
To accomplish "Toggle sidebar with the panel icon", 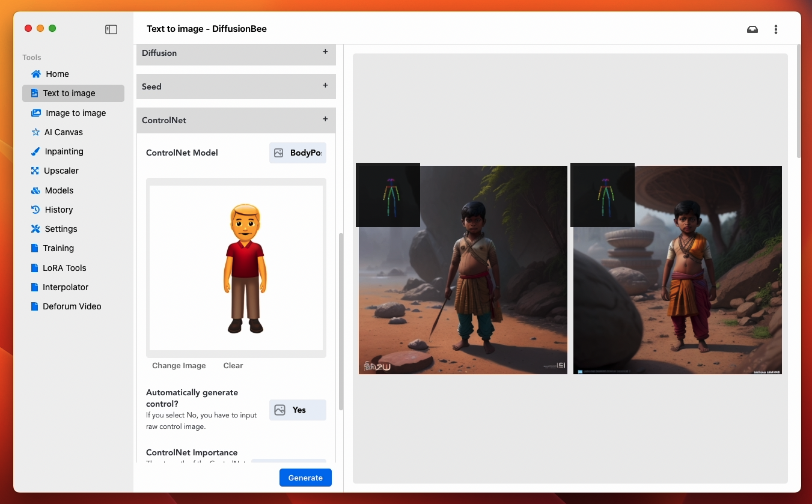I will [111, 29].
